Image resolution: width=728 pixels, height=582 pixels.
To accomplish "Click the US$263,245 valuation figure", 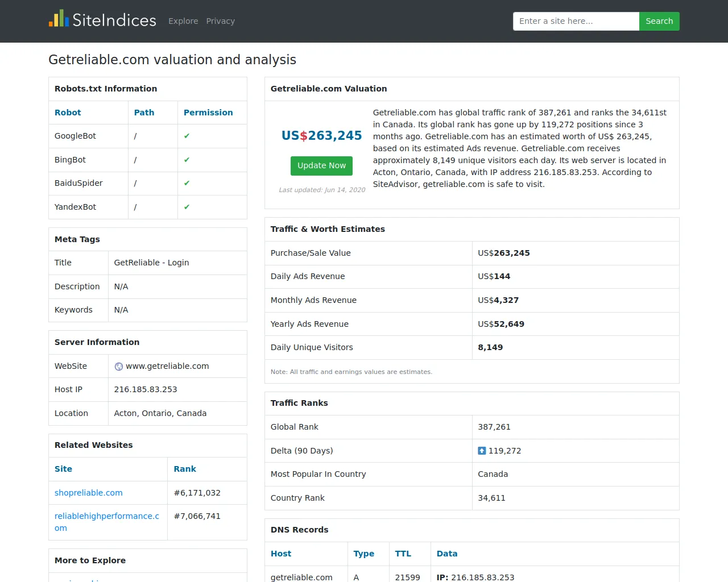I will (321, 135).
